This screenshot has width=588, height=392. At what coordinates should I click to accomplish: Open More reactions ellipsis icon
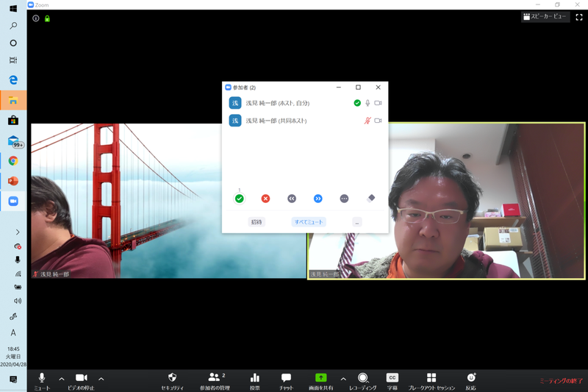[344, 199]
